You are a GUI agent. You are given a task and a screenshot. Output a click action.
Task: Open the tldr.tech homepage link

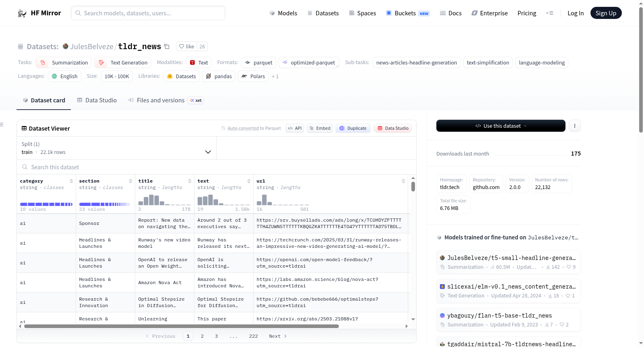tap(450, 187)
